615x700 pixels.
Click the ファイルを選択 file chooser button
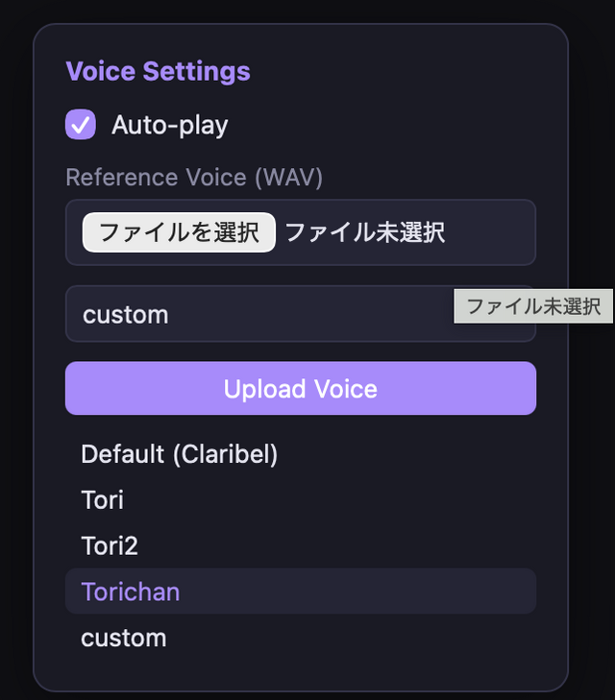point(179,232)
